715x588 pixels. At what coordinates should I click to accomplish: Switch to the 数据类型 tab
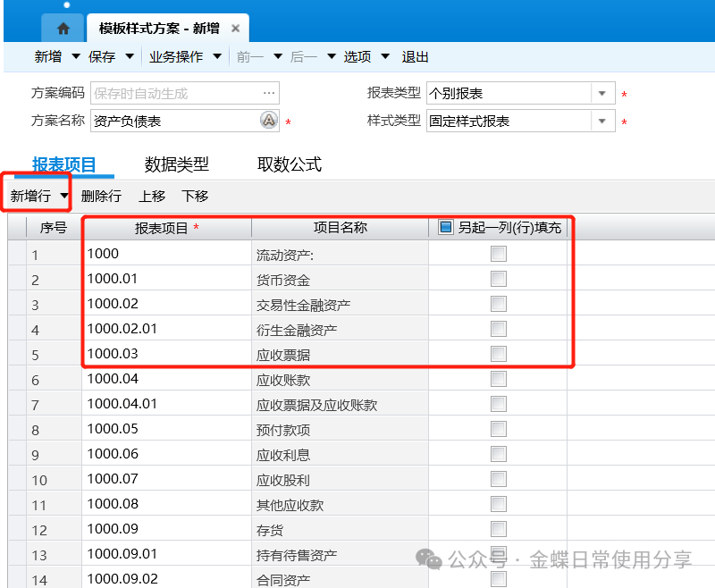click(176, 164)
